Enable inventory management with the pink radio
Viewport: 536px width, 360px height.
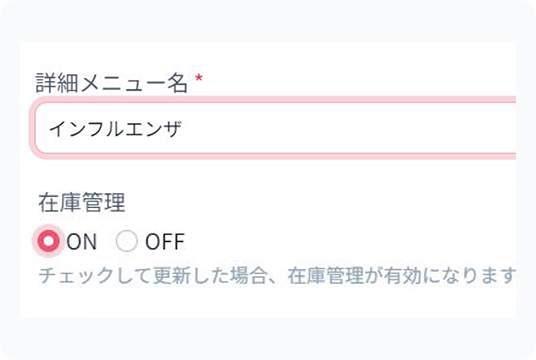click(x=49, y=241)
